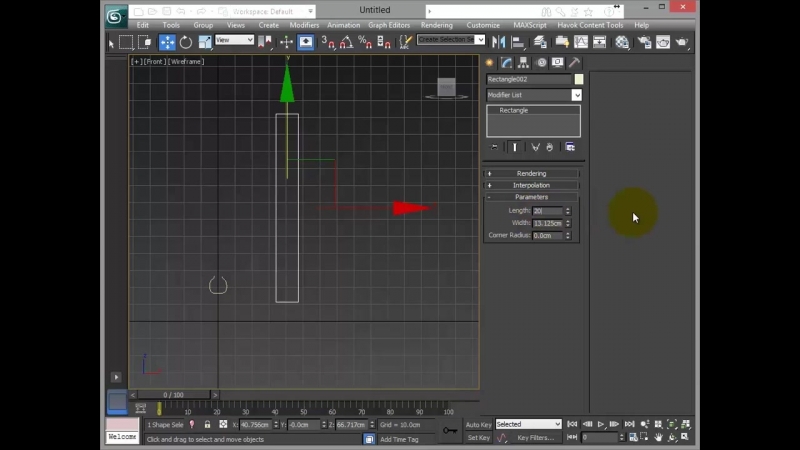This screenshot has width=800, height=450.
Task: Select Rectangle in the modifier stack
Action: tap(514, 110)
